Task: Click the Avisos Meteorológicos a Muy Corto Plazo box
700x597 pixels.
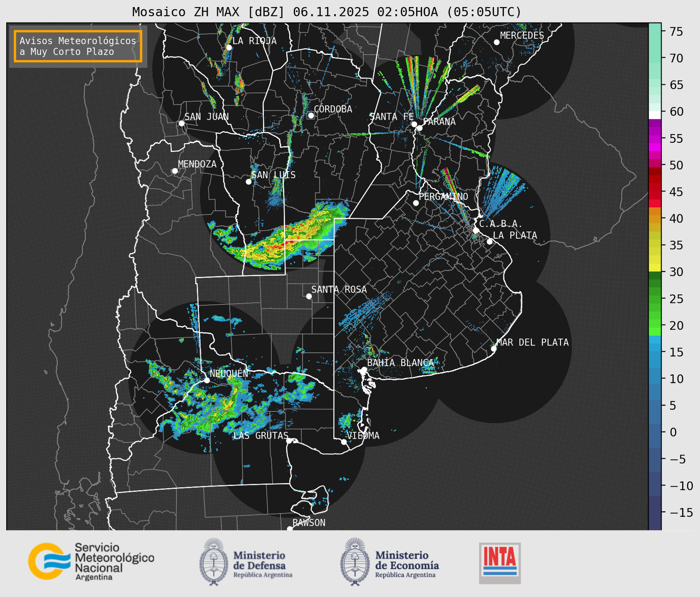Action: coord(78,46)
